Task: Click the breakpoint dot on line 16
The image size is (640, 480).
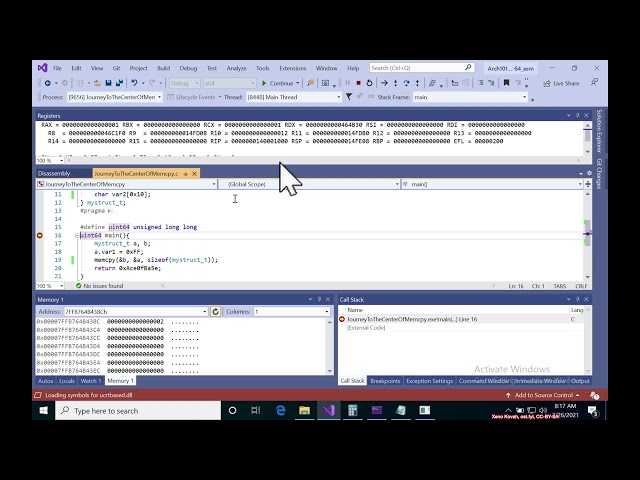Action: (x=40, y=236)
